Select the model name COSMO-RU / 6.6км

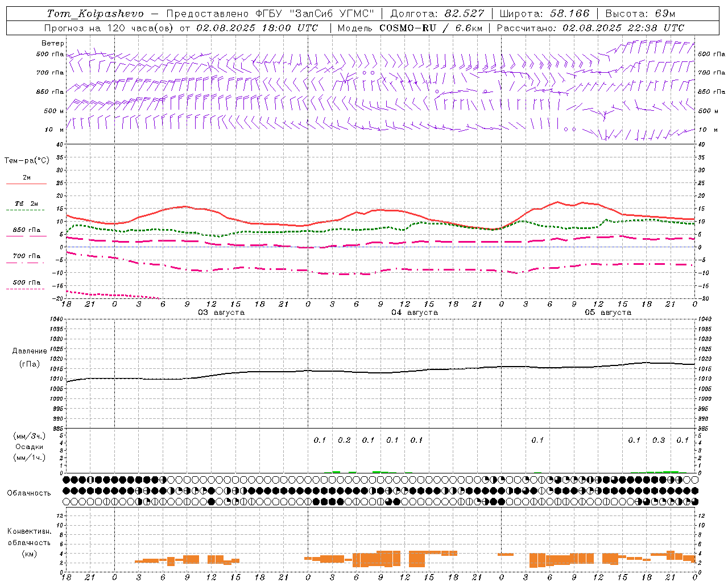[x=431, y=28]
